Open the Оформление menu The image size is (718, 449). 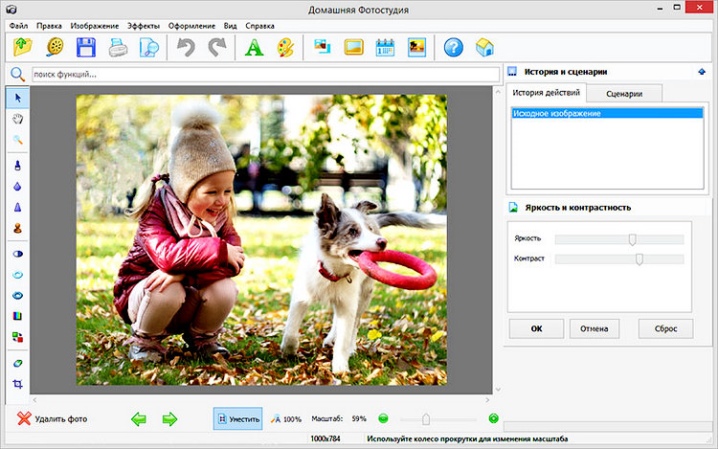(191, 26)
